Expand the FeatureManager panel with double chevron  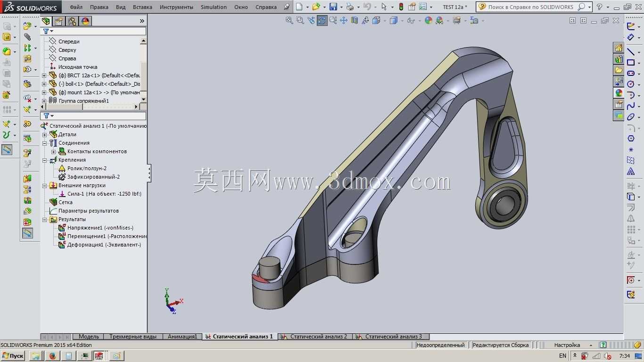(142, 21)
